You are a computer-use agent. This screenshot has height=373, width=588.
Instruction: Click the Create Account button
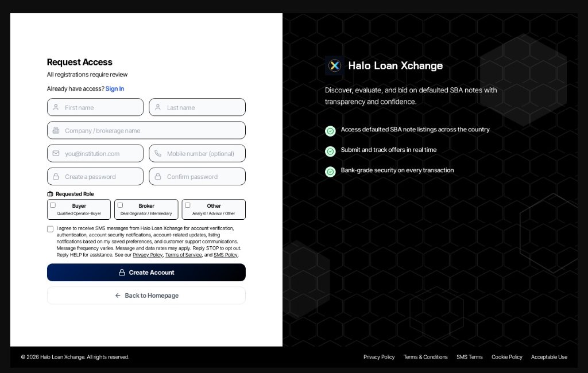coord(146,273)
